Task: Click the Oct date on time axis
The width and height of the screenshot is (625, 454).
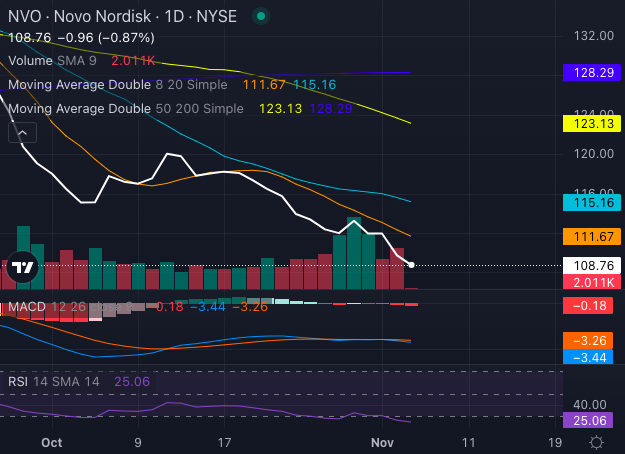Action: tap(53, 441)
